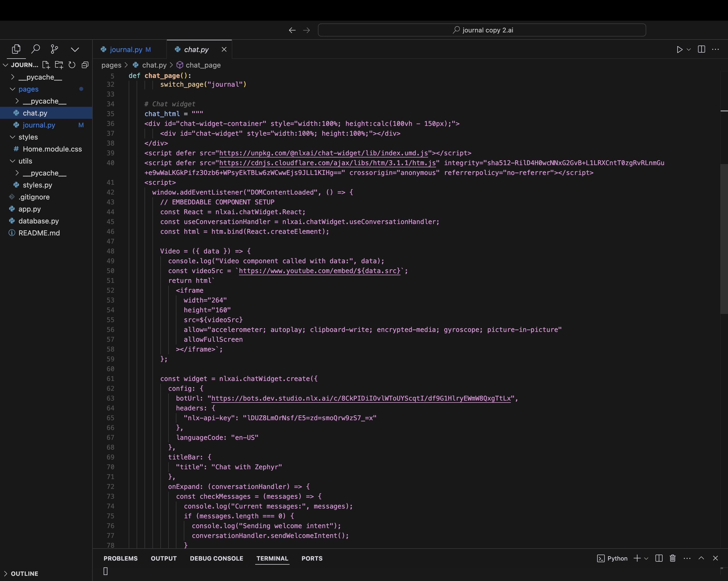Click the New Folder icon in explorer

(x=59, y=65)
